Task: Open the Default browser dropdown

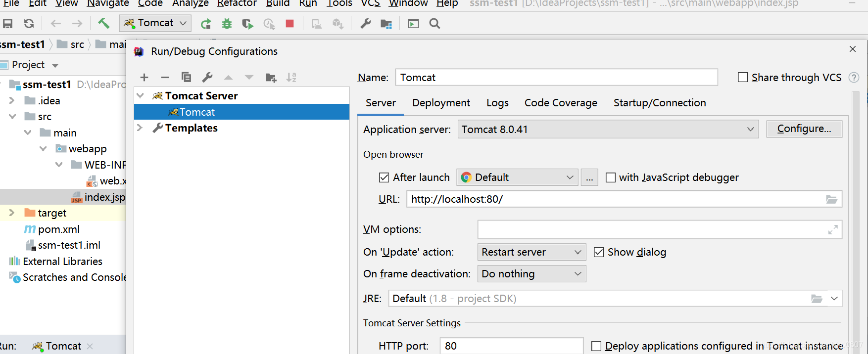Action: click(x=517, y=177)
